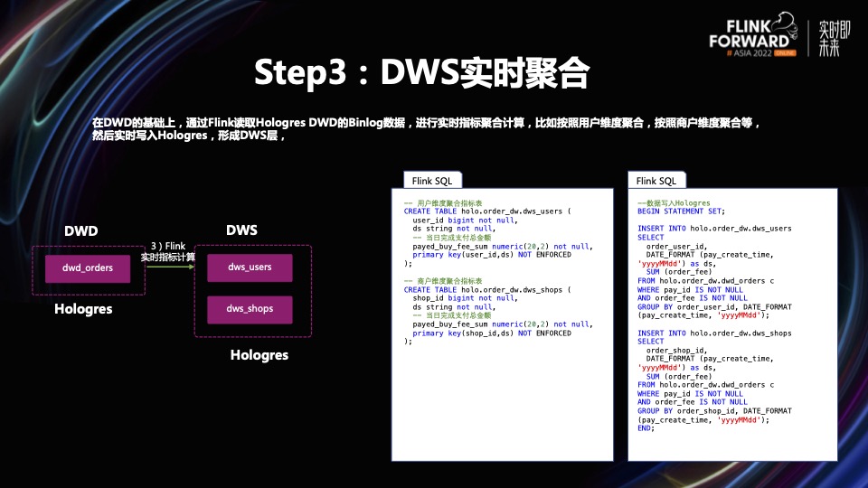Viewport: 868px width, 488px height.
Task: Click the comment '-- 商户维度聚合指标表'
Action: click(443, 281)
